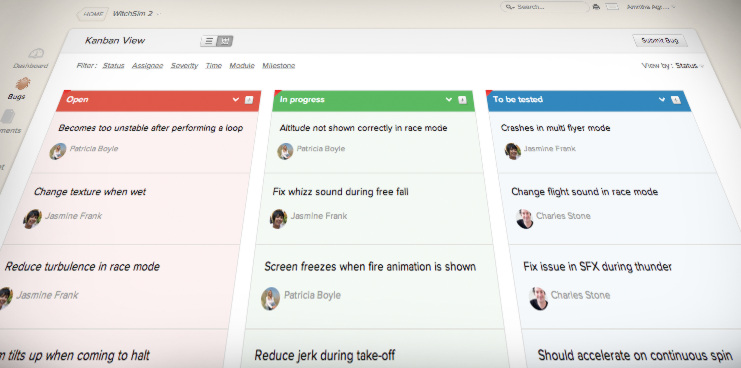Click the Submit Bug button

point(660,41)
